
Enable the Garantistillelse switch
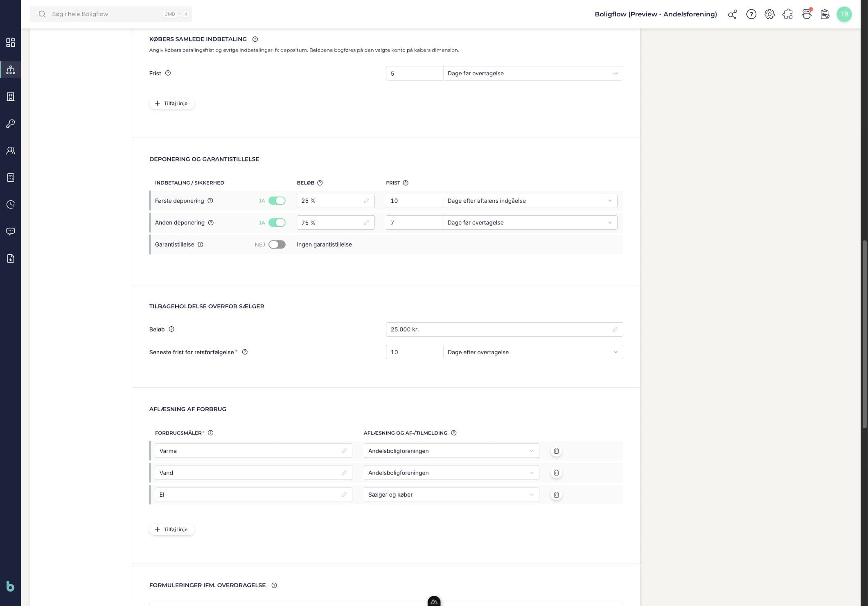click(277, 244)
